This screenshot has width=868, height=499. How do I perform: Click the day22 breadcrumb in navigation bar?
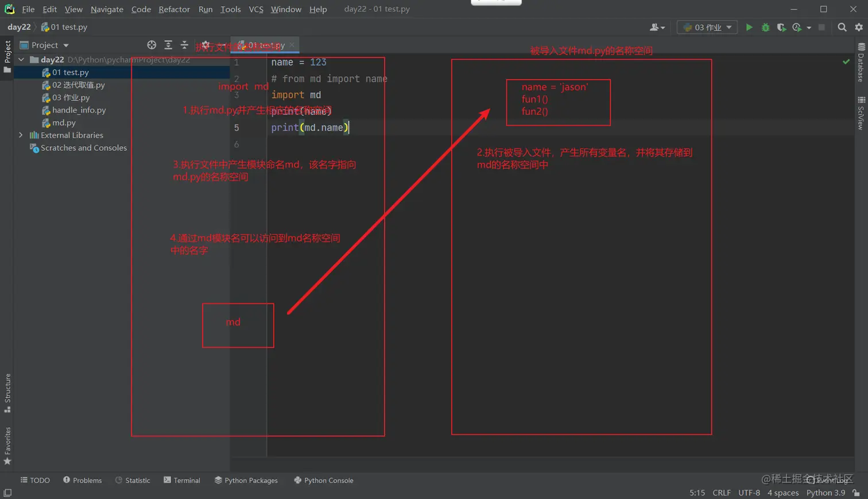click(x=19, y=27)
